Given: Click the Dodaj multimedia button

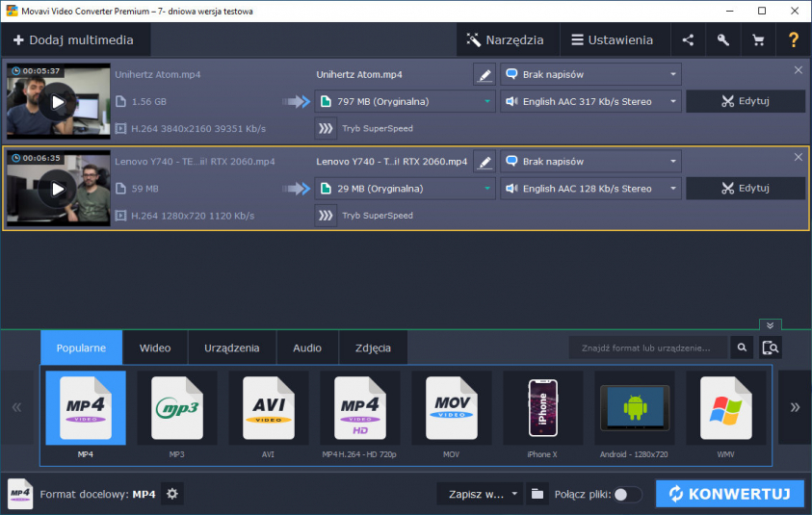Looking at the screenshot, I should pos(74,40).
